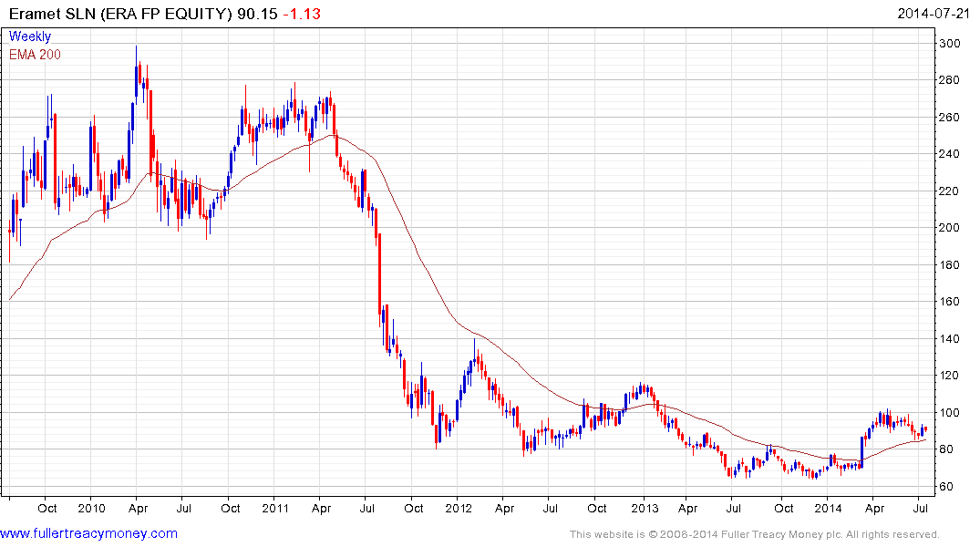Viewport: 980px width, 547px height.
Task: Select the "2013" year label on time axis
Action: click(645, 508)
